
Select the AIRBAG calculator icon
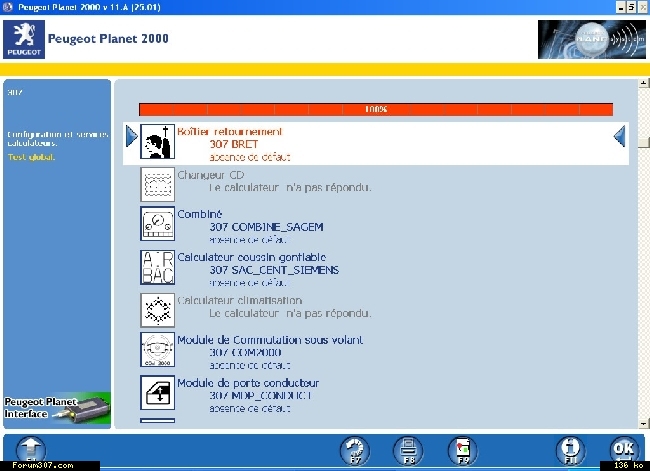pos(158,267)
